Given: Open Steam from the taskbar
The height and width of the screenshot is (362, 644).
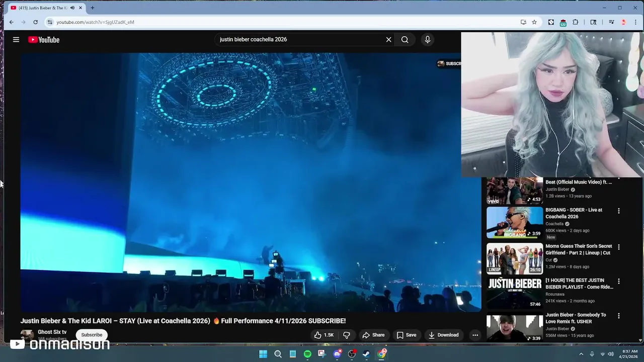Looking at the screenshot, I should [x=366, y=354].
